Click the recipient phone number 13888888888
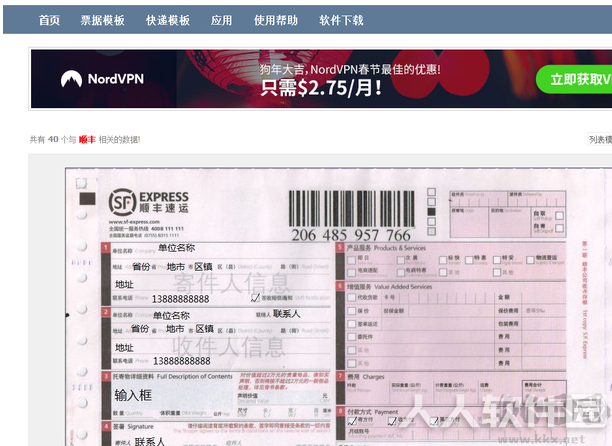 [181, 361]
